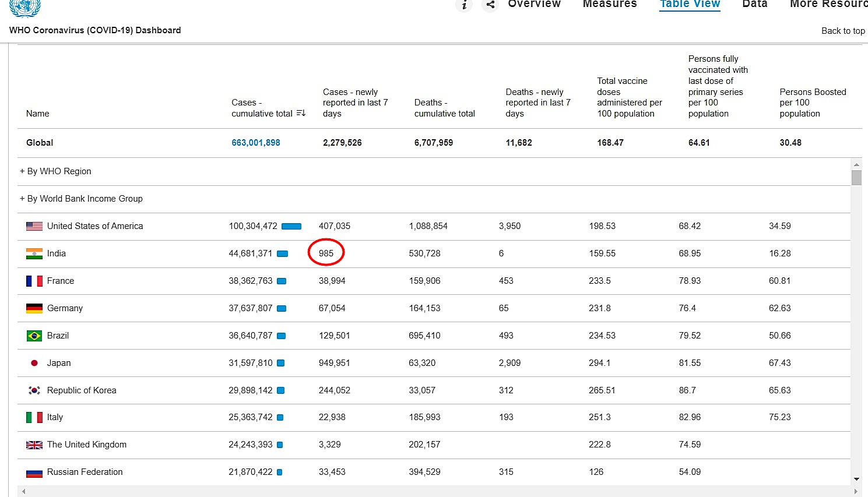Open the More Resources tab
The image size is (868, 497).
click(828, 4)
